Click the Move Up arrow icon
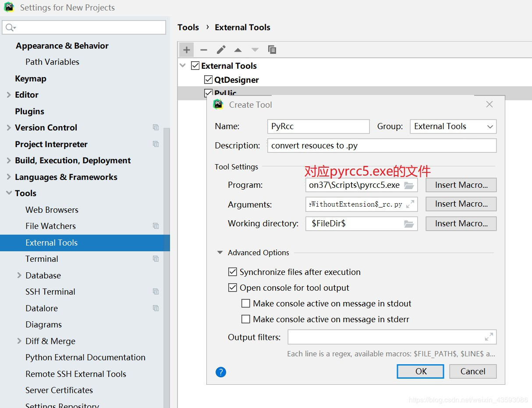Screen dimensions: 532x408 [238, 50]
